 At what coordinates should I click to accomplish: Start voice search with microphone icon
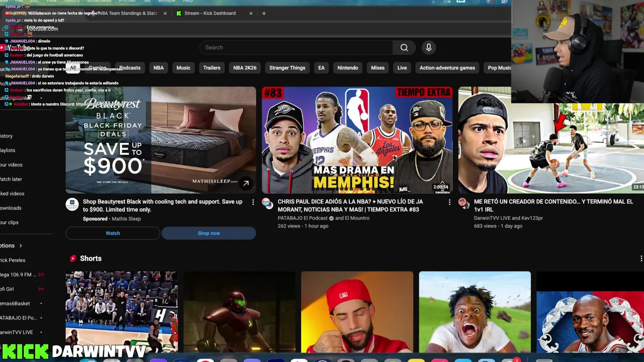pos(429,47)
